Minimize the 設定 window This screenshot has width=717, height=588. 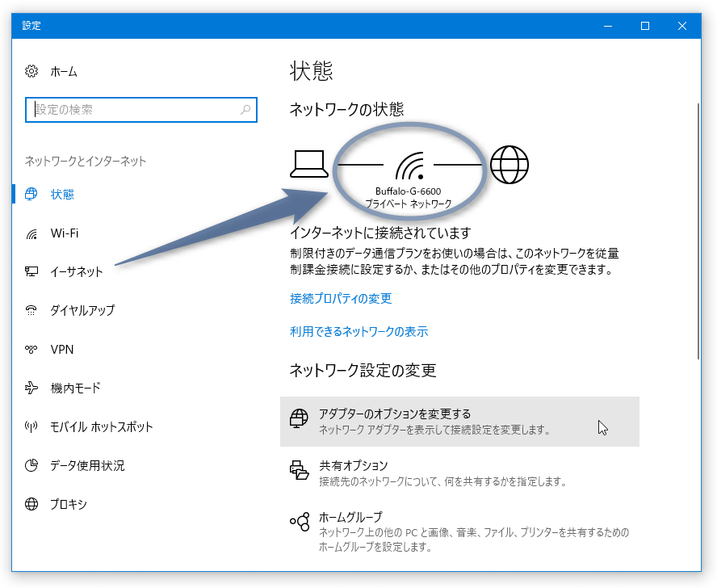tap(608, 26)
